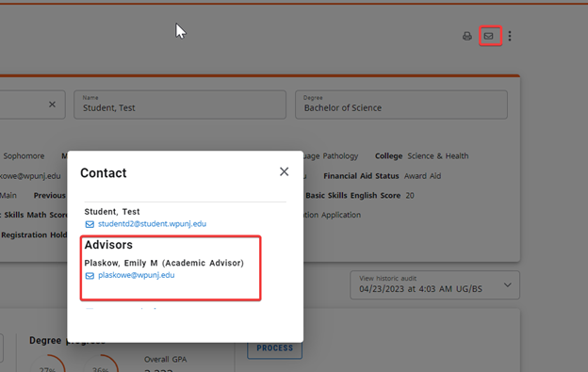Email studentd2@student.wpunj.edu link
This screenshot has height=372, width=588.
pyautogui.click(x=152, y=224)
